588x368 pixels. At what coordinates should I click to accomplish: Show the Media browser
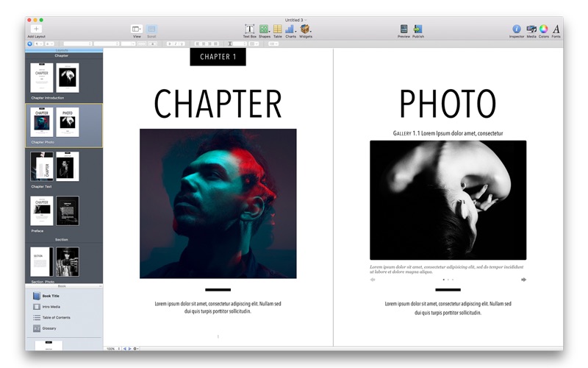531,29
